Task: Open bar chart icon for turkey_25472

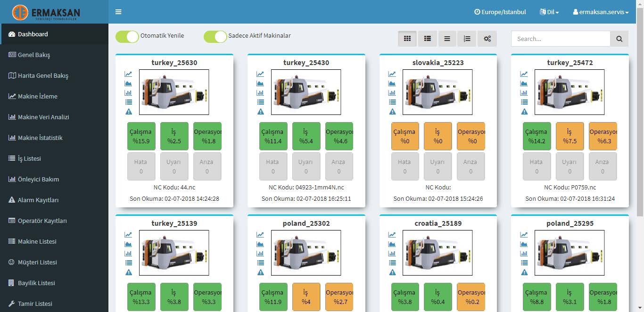Action: [524, 93]
